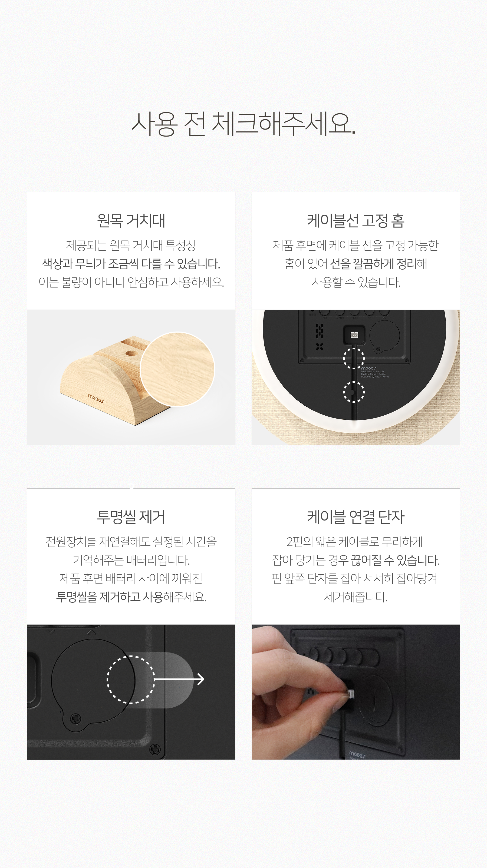Viewport: 487px width, 868px height.
Task: Click the mooas model label on the clock back
Action: coord(375,372)
